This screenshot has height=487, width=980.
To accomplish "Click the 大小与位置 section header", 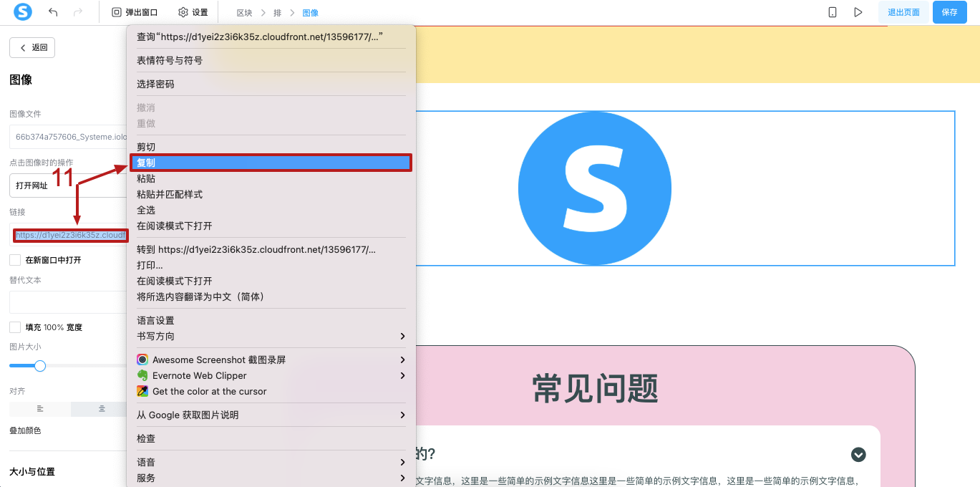I will coord(32,471).
